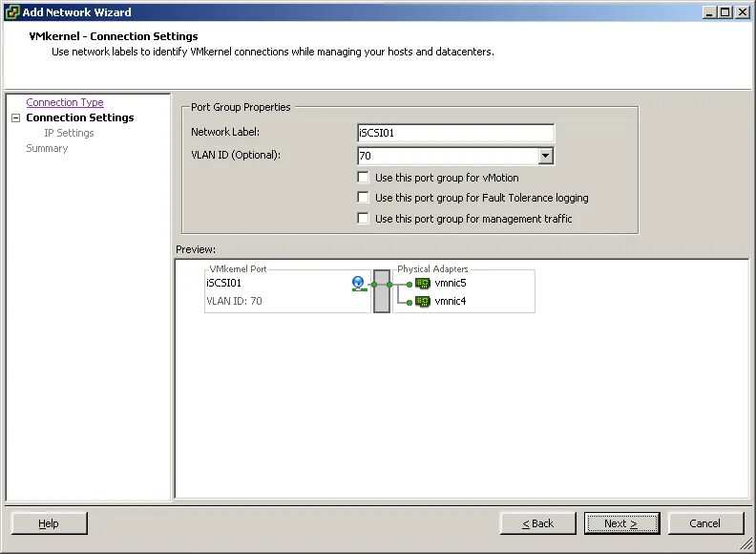The width and height of the screenshot is (756, 554).
Task: Click the 'Use this port group for vMotion' label
Action: coord(447,178)
